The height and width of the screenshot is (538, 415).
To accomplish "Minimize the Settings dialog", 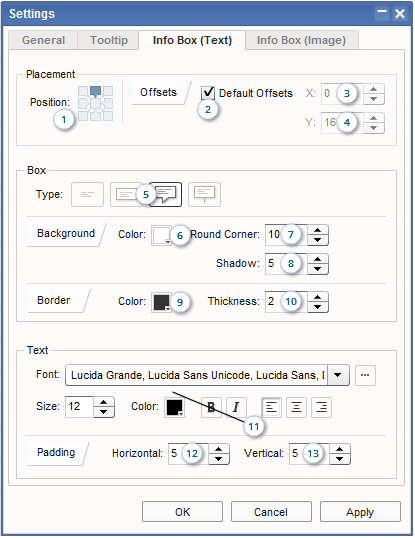I will tap(382, 13).
